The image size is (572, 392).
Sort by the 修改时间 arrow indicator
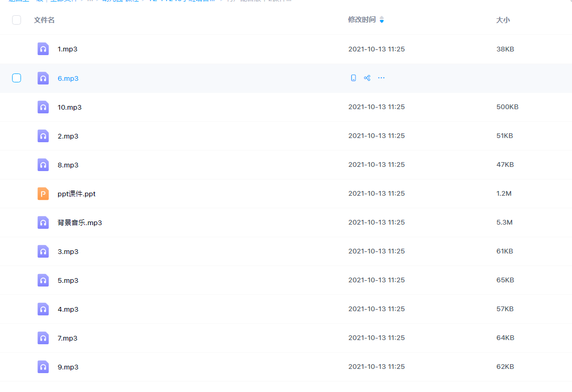(x=381, y=19)
